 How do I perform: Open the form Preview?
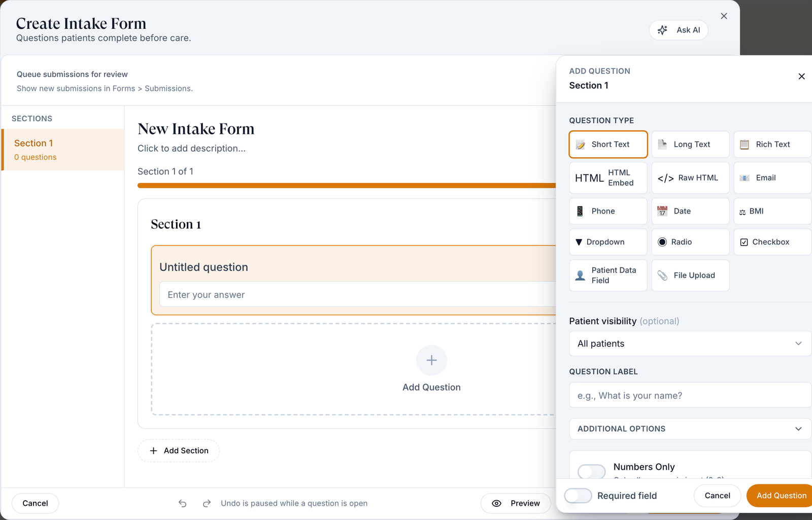pyautogui.click(x=516, y=503)
